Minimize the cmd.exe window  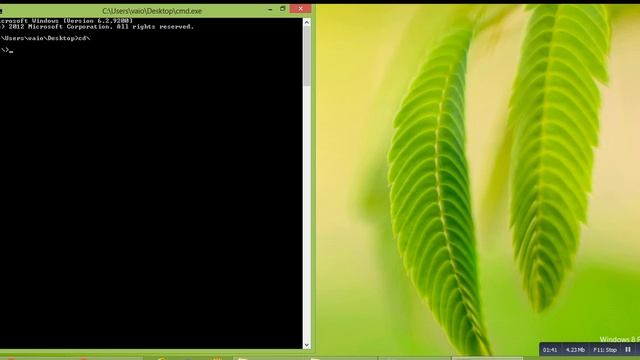270,9
